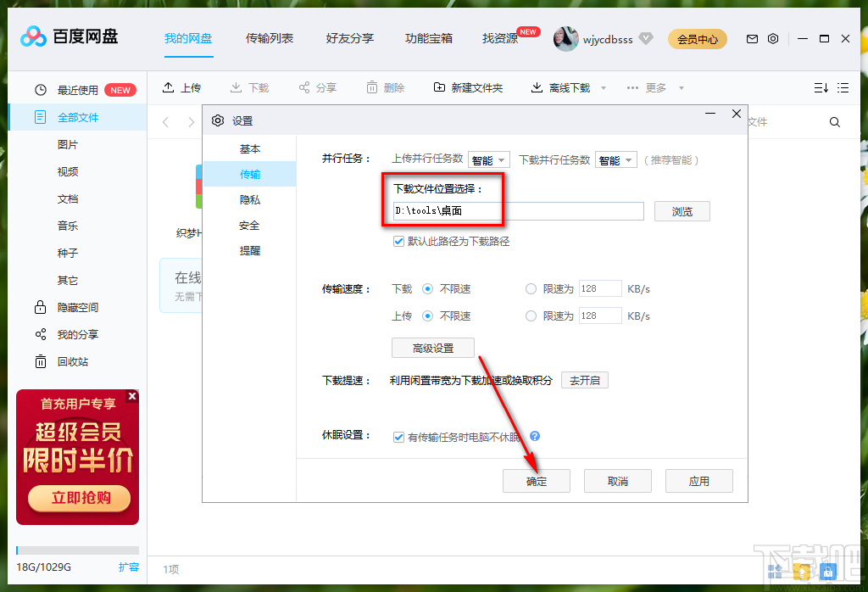
Task: Click the search magnifier icon
Action: tap(835, 122)
